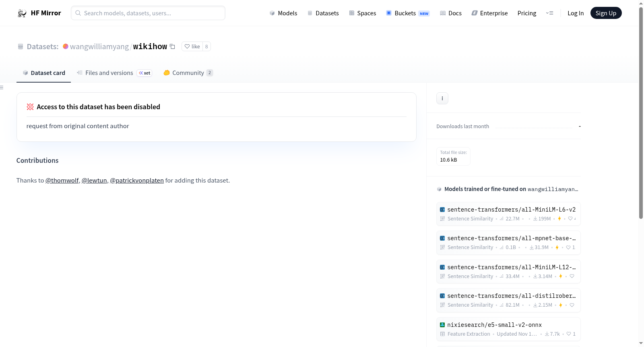This screenshot has width=644, height=347.
Task: Click the heart like button
Action: click(x=192, y=46)
